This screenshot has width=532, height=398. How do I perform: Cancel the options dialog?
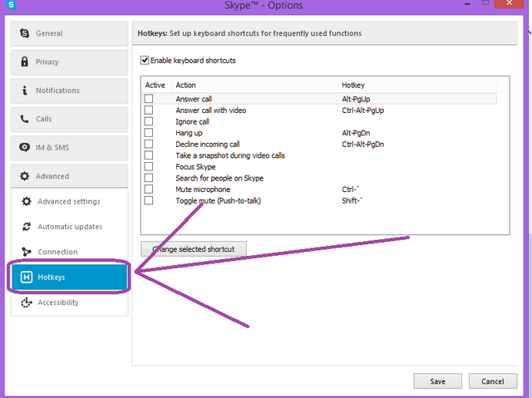(x=493, y=381)
